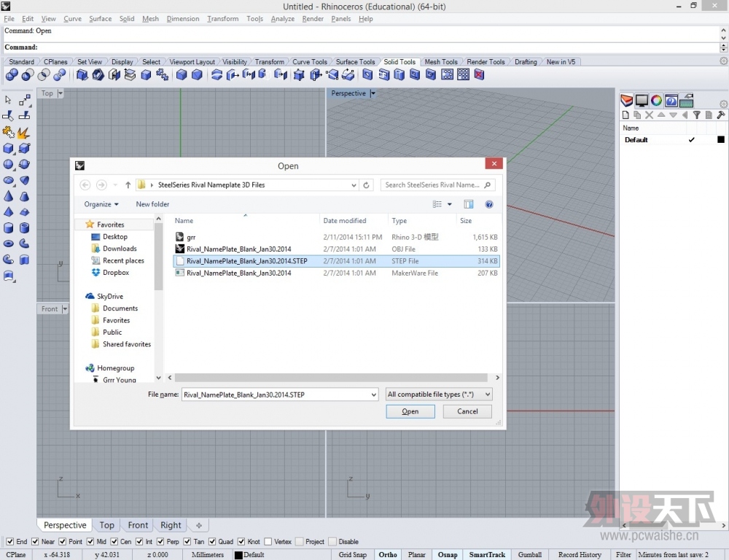Toggle the Quad osnap checkbox
This screenshot has width=729, height=560.
tap(212, 541)
